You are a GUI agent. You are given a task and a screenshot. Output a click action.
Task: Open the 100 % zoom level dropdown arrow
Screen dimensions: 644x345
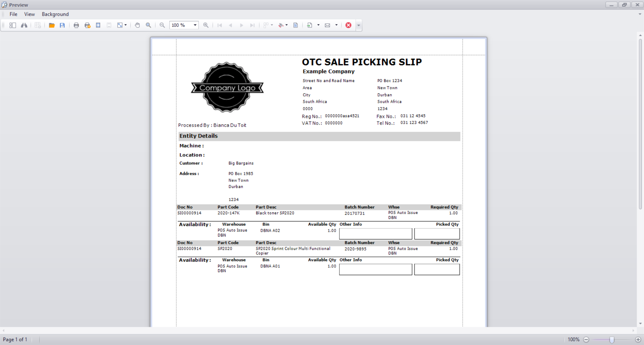tap(195, 25)
